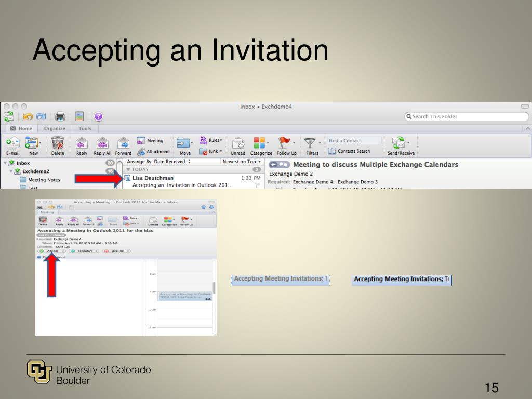Screen dimensions: 532x399
Task: Toggle the flag on Lisa Deutchman message
Action: (258, 185)
